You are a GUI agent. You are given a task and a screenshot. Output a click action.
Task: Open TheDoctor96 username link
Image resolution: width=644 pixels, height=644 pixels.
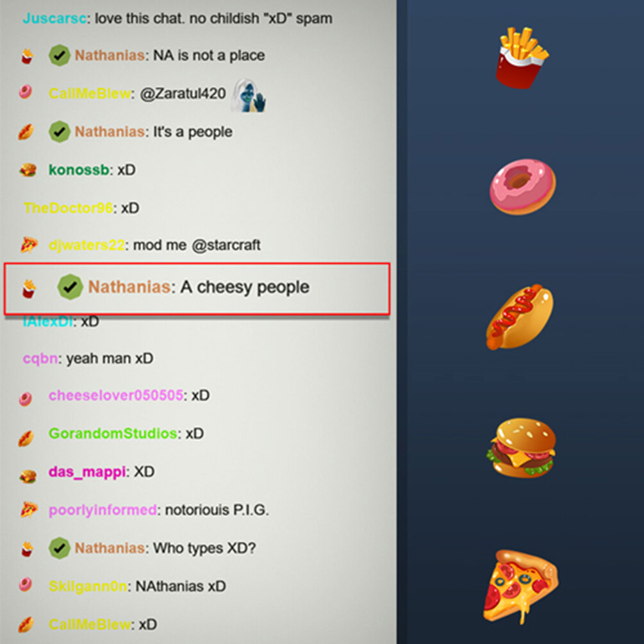(68, 208)
